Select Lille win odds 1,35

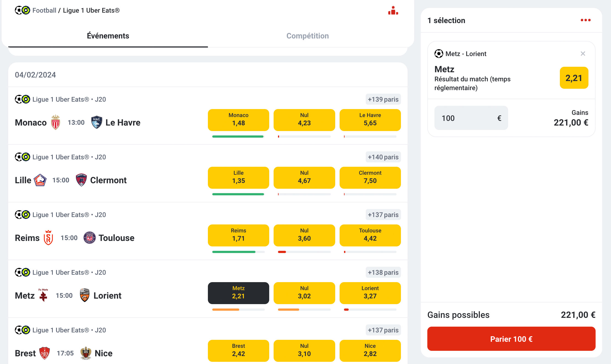pos(238,177)
